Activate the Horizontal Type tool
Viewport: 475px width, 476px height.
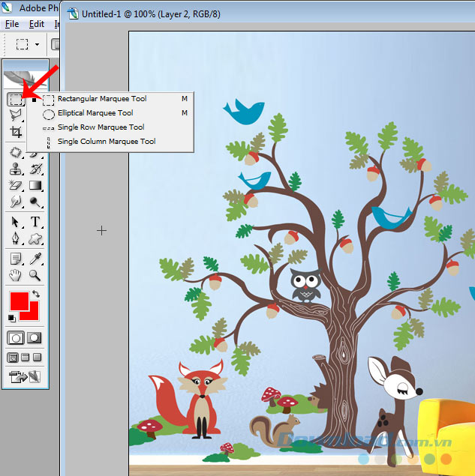coord(35,222)
